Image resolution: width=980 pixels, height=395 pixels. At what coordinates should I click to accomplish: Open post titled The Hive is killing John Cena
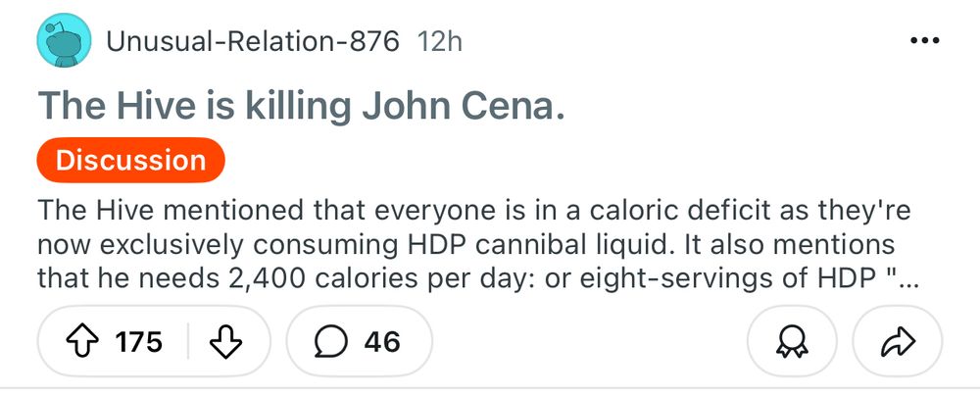coord(301,105)
